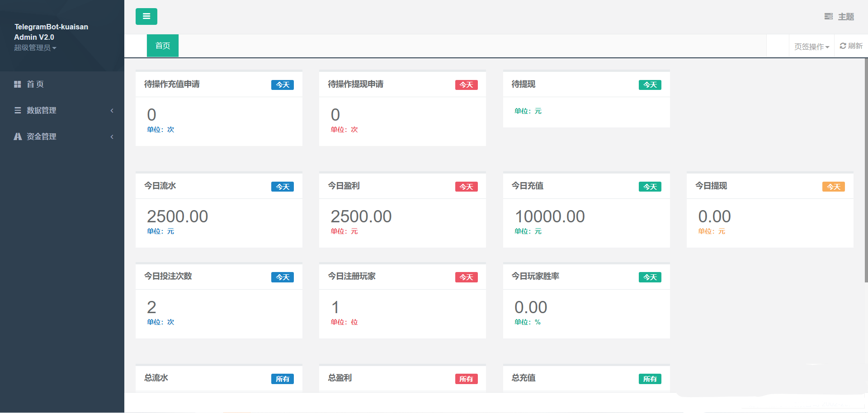Click the 数据管理 list icon

18,110
